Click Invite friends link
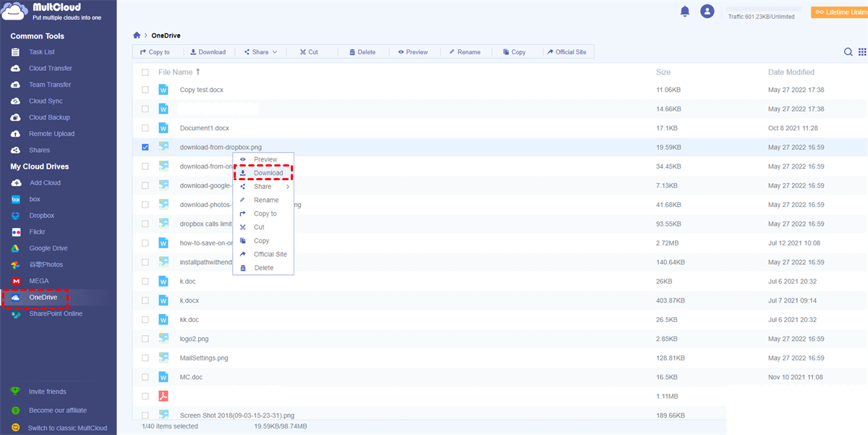Image resolution: width=868 pixels, height=435 pixels. click(47, 392)
